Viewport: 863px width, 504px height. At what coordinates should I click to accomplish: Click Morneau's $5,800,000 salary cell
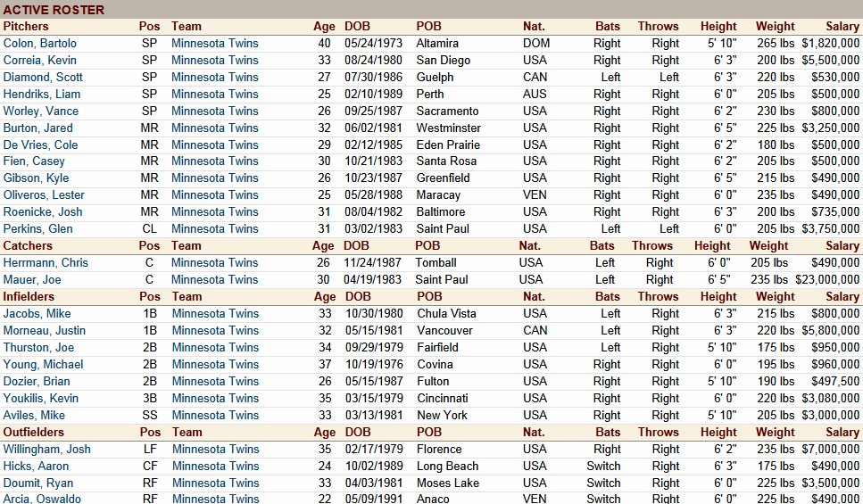(x=831, y=331)
